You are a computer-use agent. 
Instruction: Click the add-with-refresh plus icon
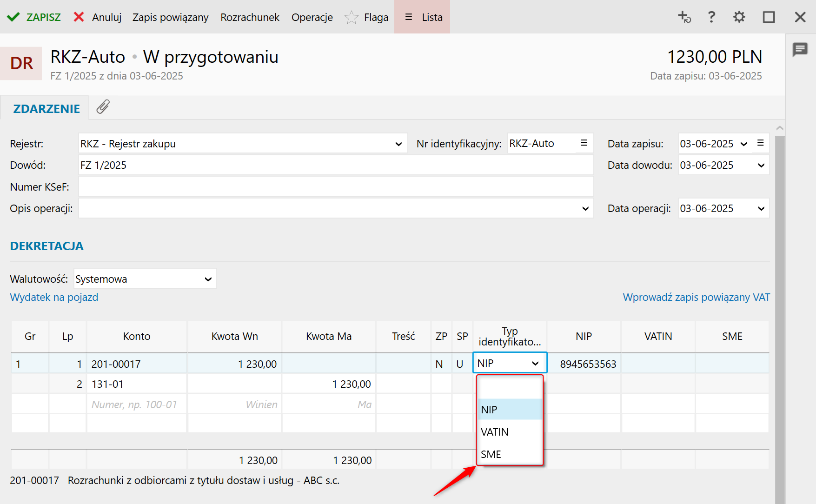pos(684,17)
